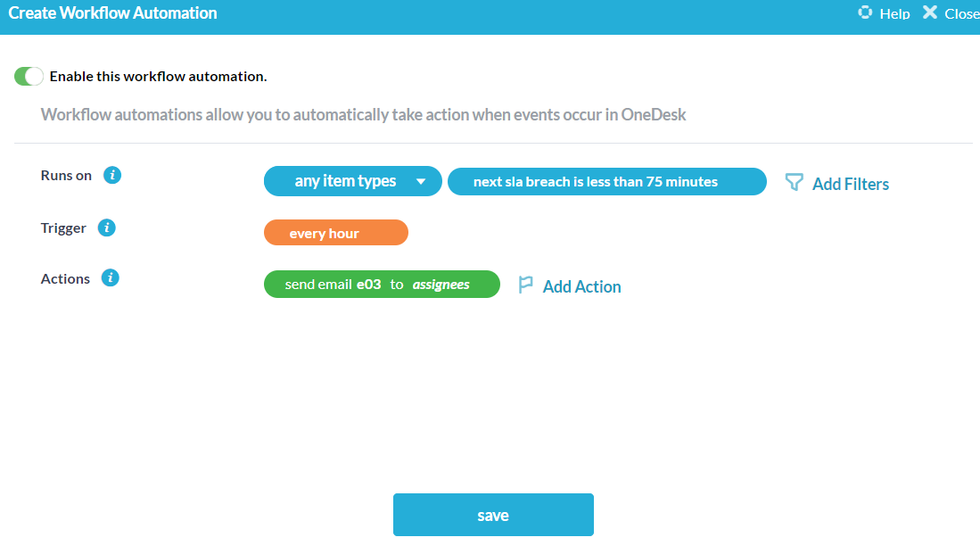Viewport: 980px width, 554px height.
Task: Click the funnel icon for Add Filters
Action: point(794,183)
